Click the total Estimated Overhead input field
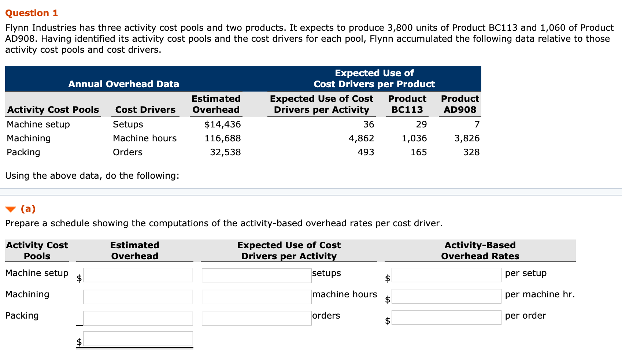The height and width of the screenshot is (364, 622). coord(138,339)
